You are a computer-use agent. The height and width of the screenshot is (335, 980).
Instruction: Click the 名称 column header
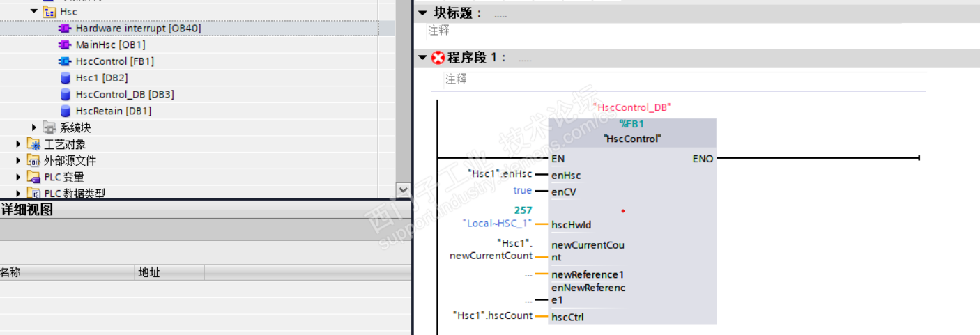coord(66,272)
